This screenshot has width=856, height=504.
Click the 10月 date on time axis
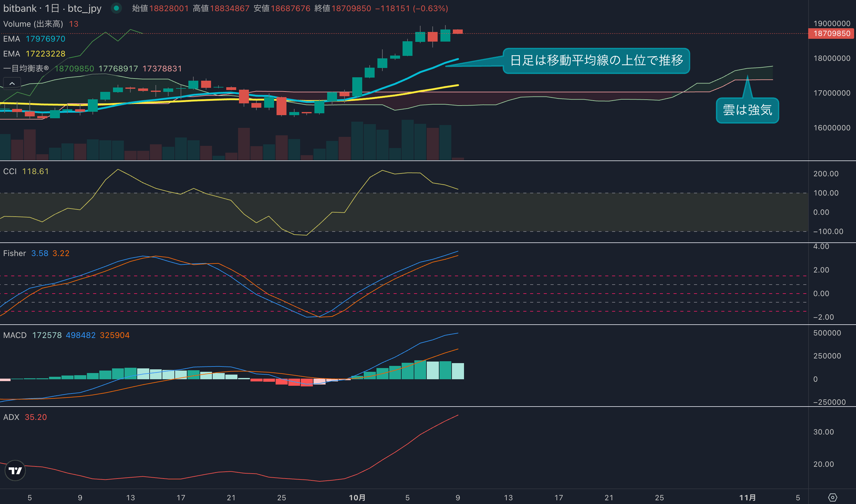click(x=357, y=497)
